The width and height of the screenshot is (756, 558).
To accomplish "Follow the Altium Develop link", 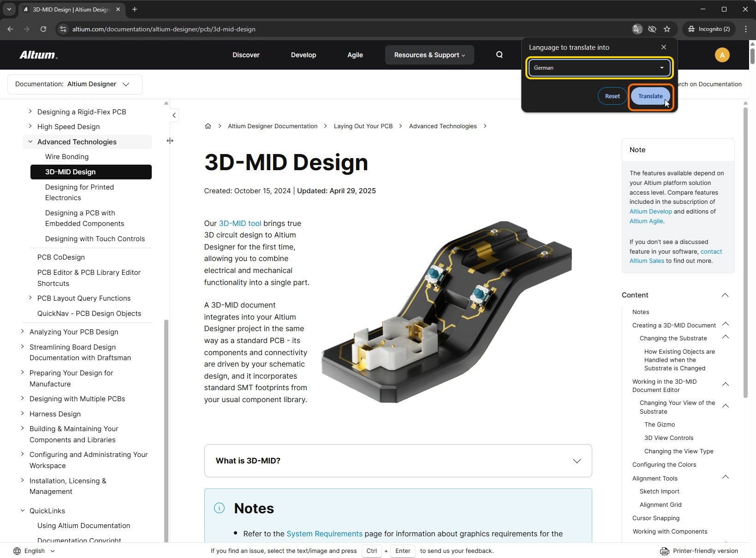I will point(651,212).
